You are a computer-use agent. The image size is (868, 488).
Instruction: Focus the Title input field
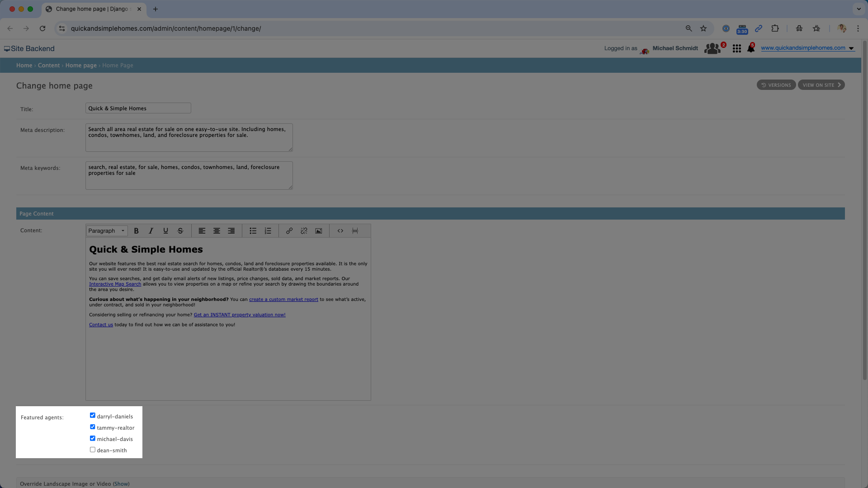138,108
